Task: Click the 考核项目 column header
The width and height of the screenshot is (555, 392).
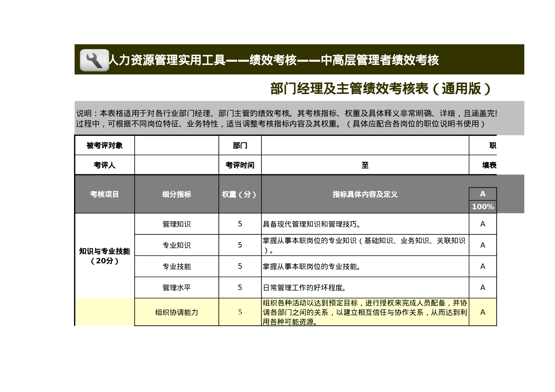Action: [105, 195]
